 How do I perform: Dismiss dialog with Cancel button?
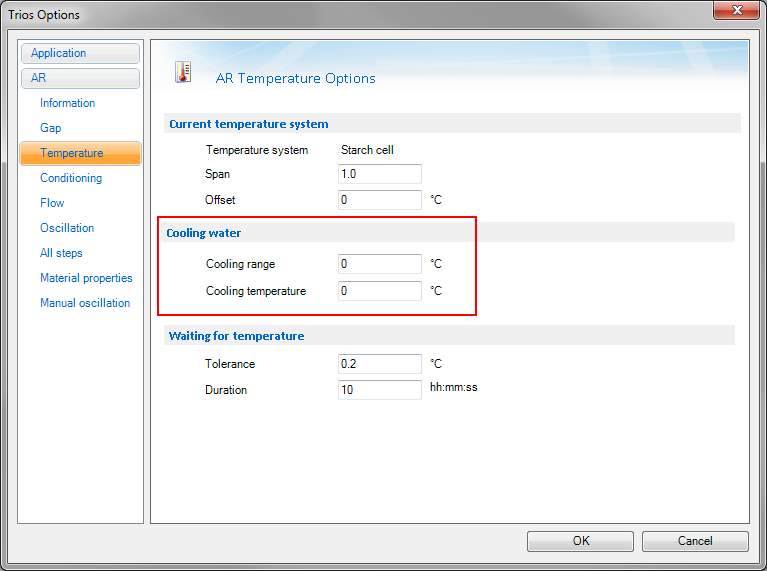coord(695,541)
